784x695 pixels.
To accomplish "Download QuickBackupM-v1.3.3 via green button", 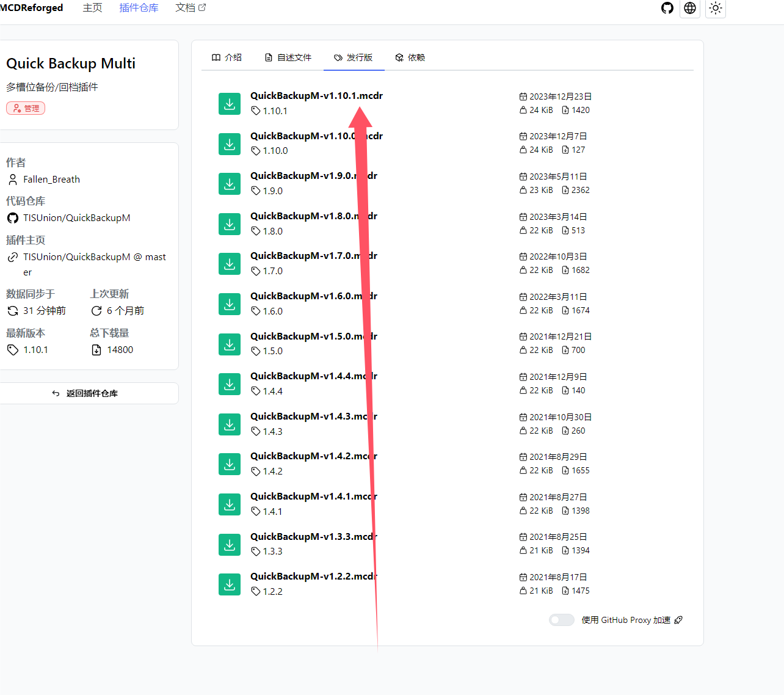I will 230,545.
